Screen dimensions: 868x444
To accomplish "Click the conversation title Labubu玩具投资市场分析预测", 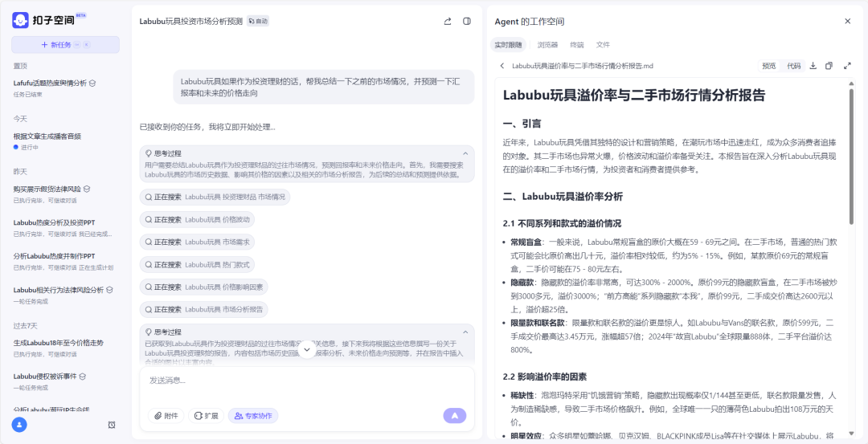I will [x=191, y=22].
